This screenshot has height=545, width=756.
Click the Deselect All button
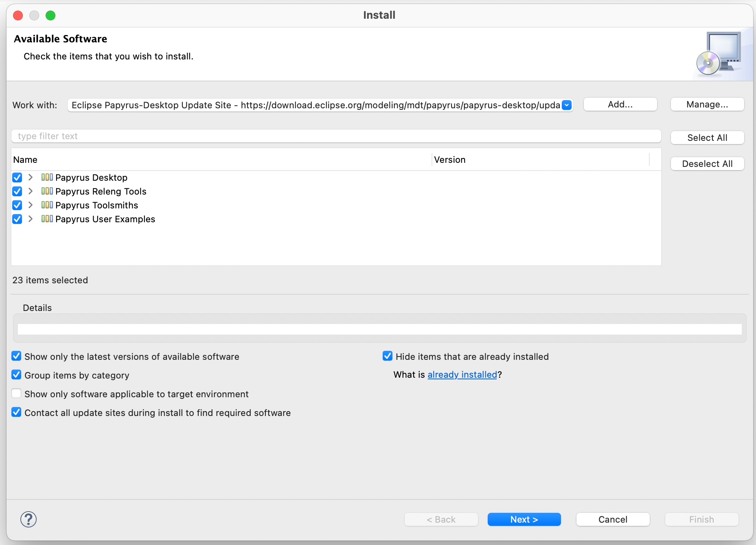[707, 164]
